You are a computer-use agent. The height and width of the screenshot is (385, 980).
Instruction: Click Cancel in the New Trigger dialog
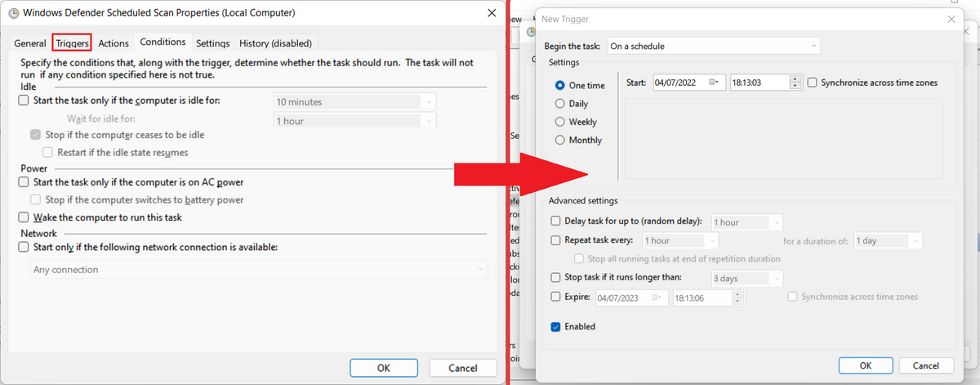[925, 365]
